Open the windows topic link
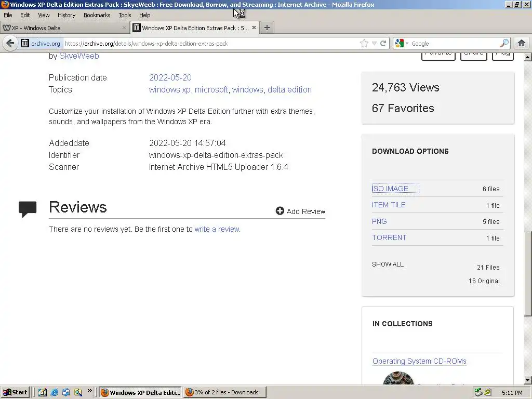 tap(248, 89)
